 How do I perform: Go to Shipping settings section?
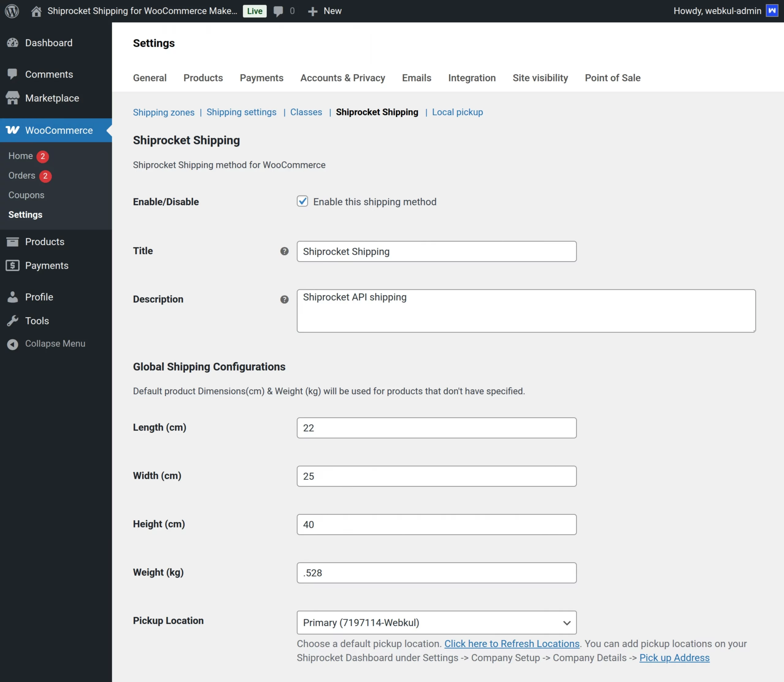pos(241,112)
